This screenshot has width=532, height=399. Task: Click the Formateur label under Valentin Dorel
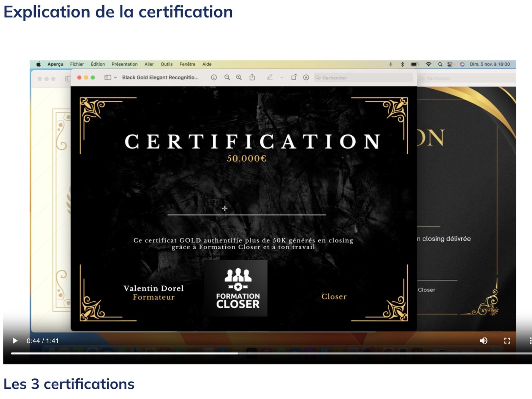[154, 297]
